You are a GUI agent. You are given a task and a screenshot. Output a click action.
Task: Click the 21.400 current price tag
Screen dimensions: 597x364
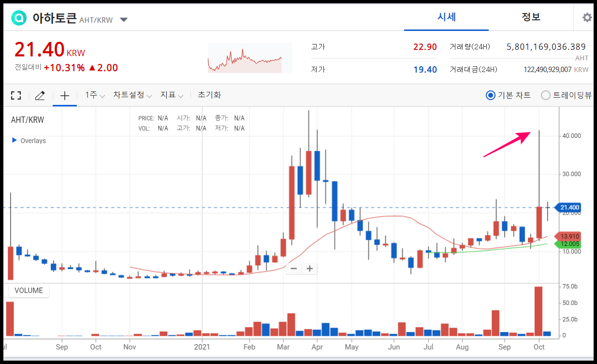point(569,207)
